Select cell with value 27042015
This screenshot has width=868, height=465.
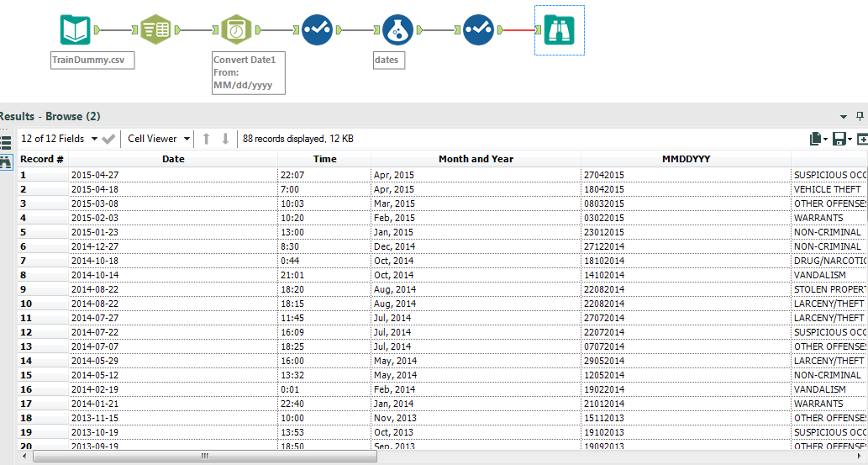click(686, 175)
